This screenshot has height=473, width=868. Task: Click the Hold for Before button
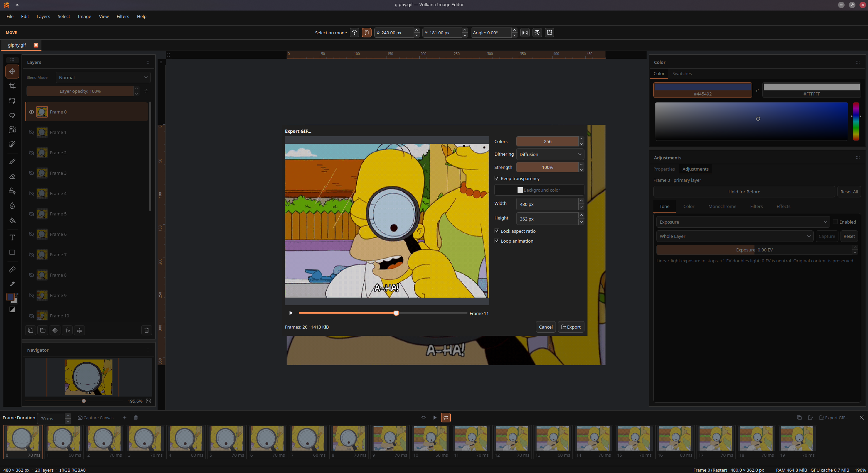744,192
